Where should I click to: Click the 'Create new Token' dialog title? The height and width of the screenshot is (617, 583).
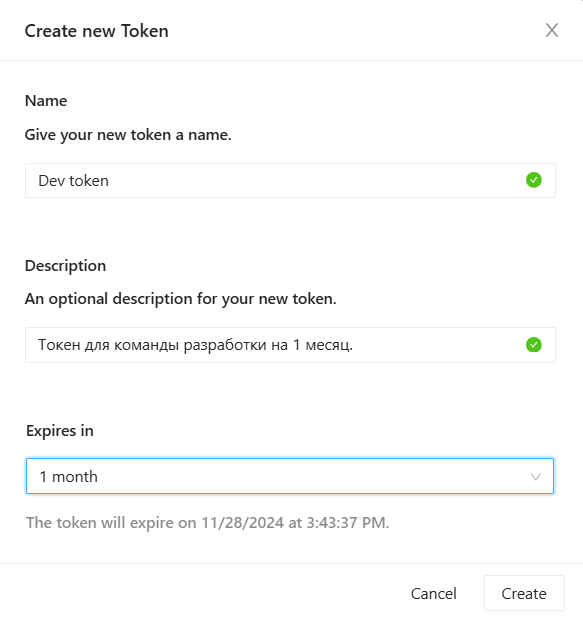coord(96,31)
